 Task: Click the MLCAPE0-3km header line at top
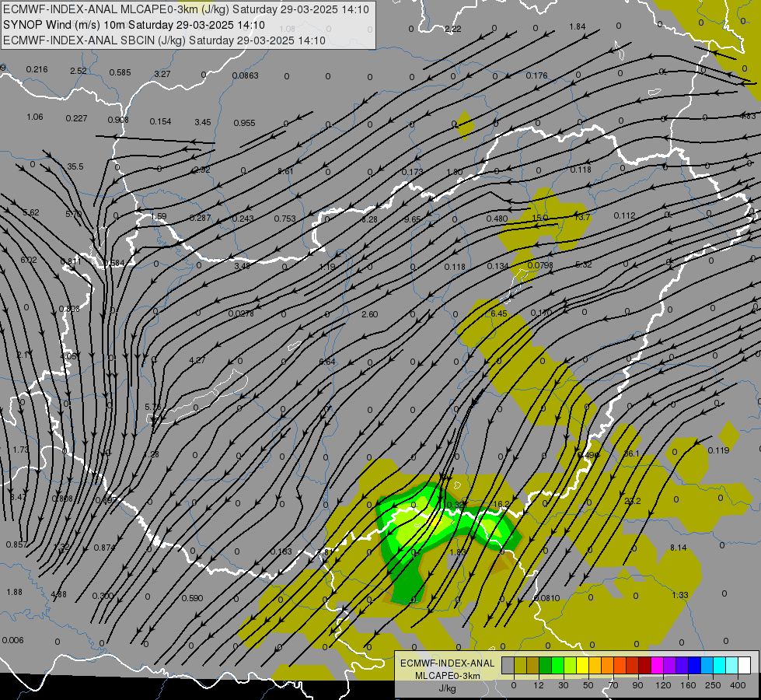point(186,9)
